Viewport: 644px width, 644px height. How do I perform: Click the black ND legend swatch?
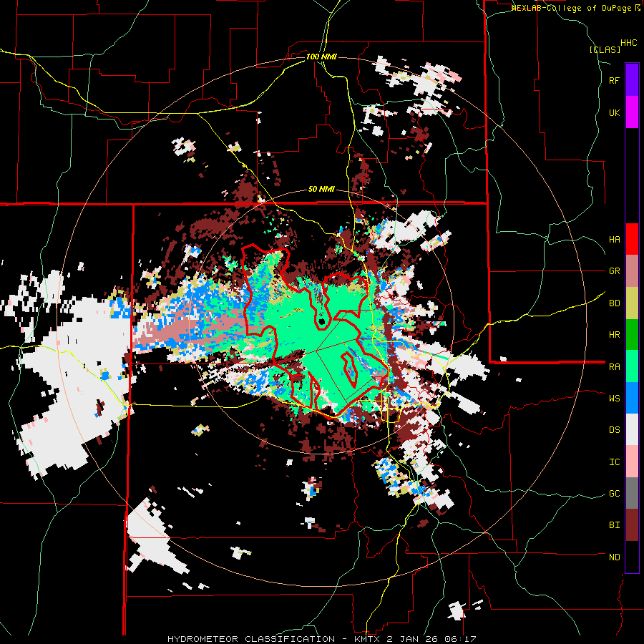632,557
